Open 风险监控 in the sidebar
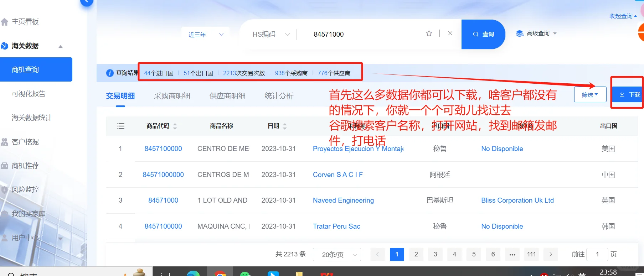The image size is (644, 276). pyautogui.click(x=25, y=189)
